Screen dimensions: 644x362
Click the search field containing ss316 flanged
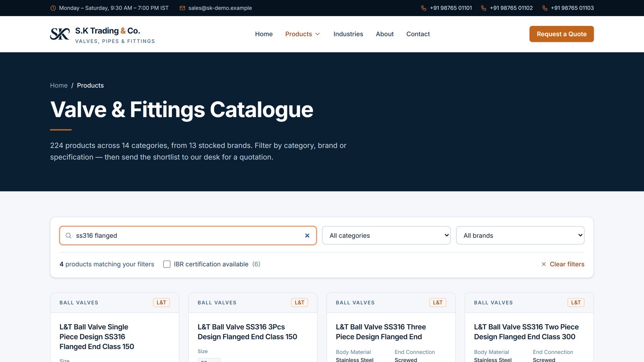coord(188,236)
